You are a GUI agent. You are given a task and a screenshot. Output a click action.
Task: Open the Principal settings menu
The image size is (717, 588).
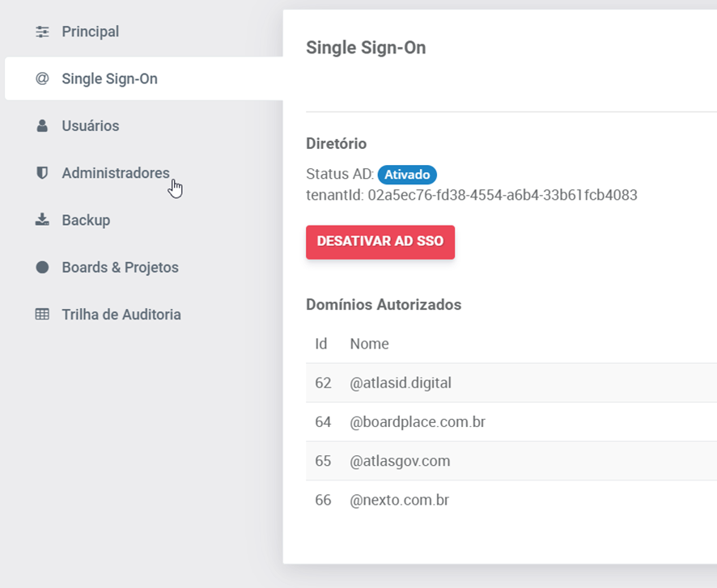(90, 32)
